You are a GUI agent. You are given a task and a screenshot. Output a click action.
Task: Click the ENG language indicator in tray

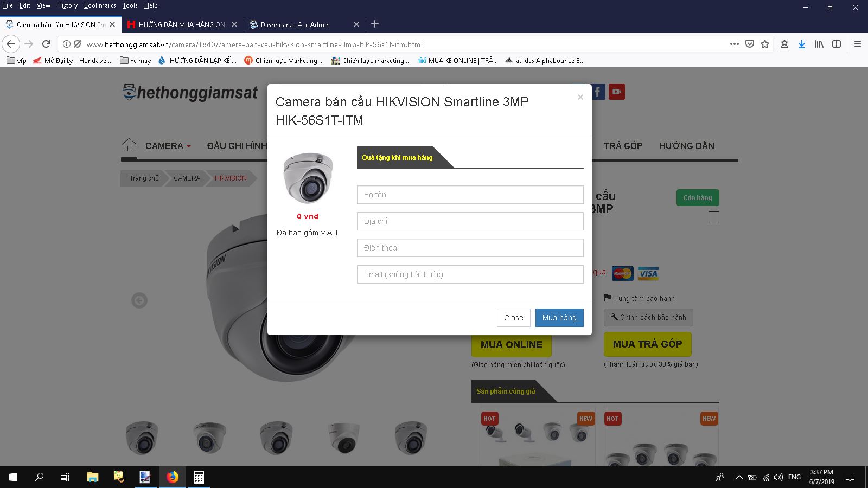point(794,477)
